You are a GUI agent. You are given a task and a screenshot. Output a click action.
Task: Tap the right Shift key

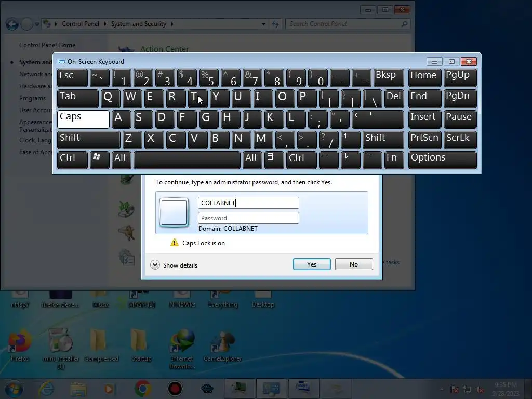[x=383, y=140]
